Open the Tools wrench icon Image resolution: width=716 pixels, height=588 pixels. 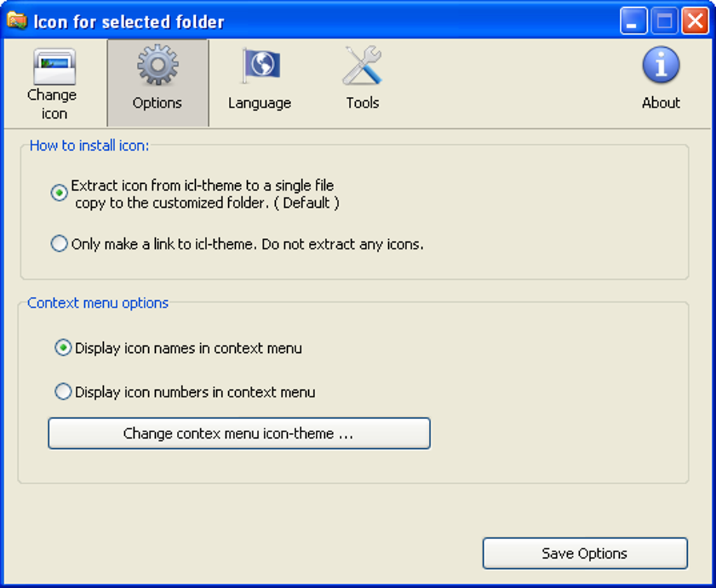(363, 65)
